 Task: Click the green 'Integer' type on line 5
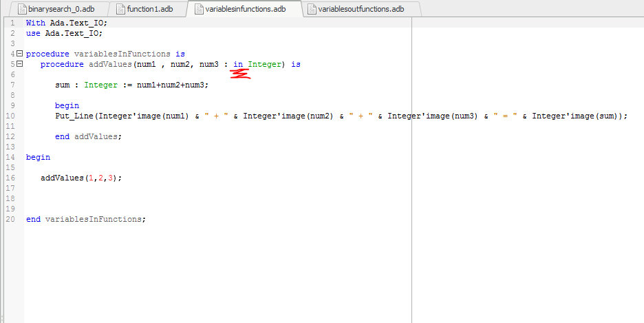tap(264, 65)
